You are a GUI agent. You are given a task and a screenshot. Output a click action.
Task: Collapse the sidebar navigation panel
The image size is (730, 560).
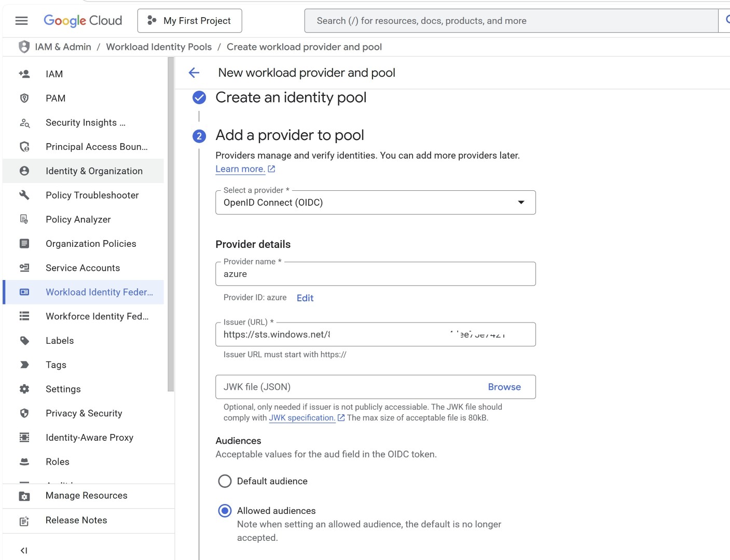(24, 551)
